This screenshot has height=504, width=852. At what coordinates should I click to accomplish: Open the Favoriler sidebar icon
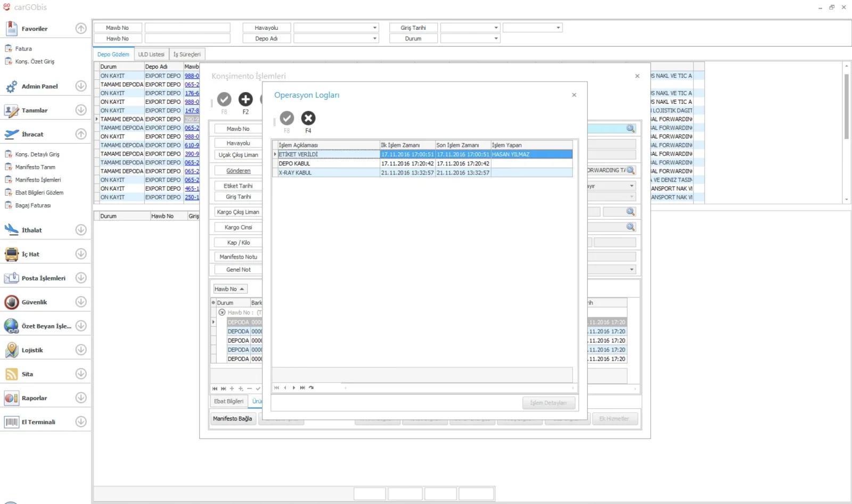[11, 28]
